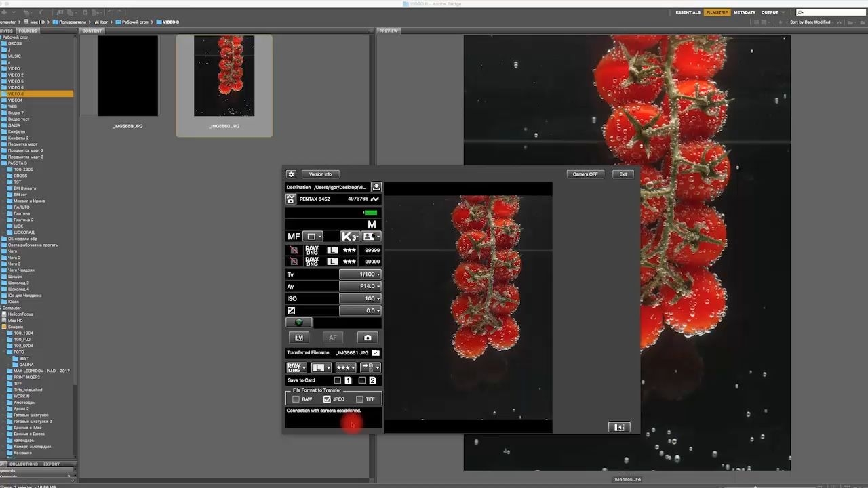Open the Folders panel tab

coord(28,30)
